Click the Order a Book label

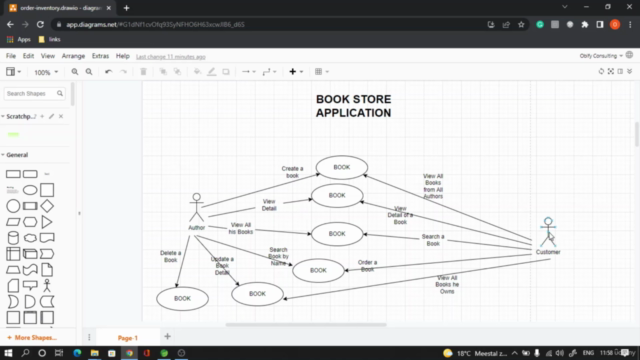(x=367, y=265)
